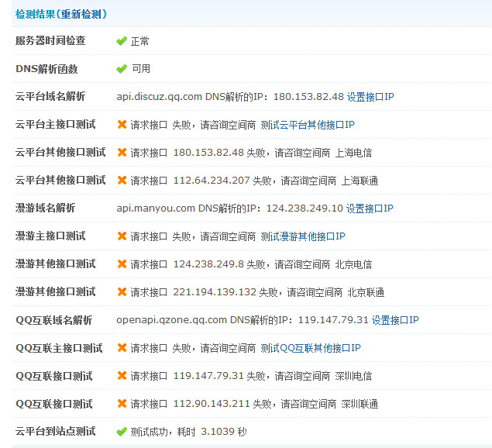492x448 pixels.
Task: Click the fail icon in QQ互联主接口测试 row
Action: 122,348
